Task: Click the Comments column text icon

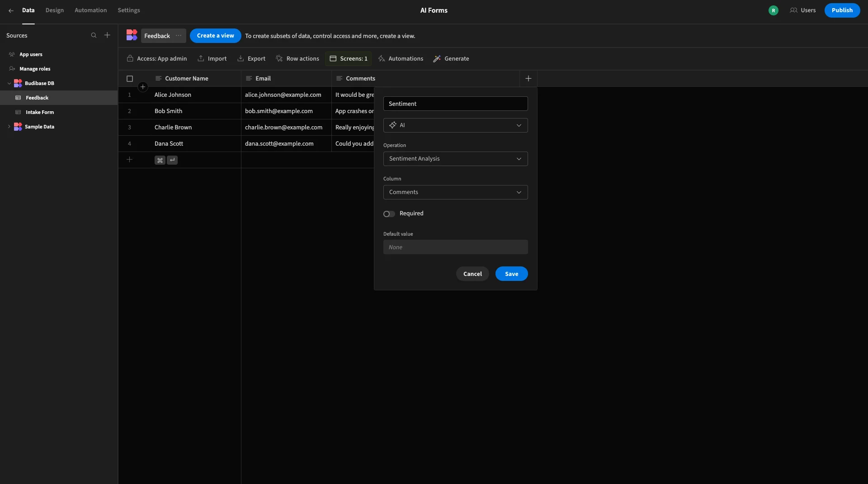Action: (339, 78)
